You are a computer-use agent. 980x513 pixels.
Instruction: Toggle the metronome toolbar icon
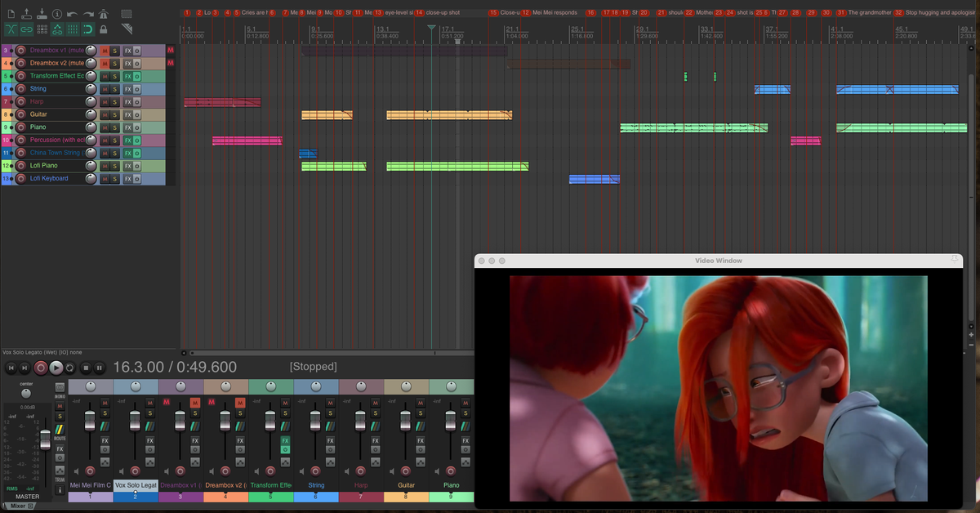104,14
